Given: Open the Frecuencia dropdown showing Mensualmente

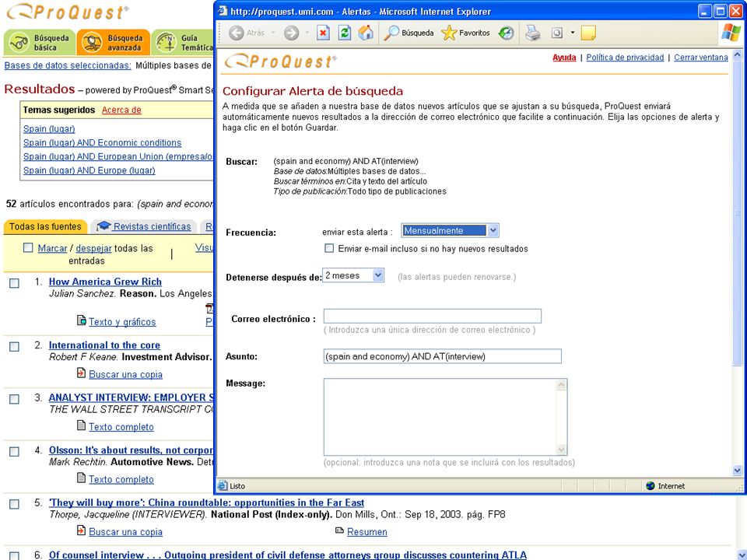Looking at the screenshot, I should pos(450,230).
